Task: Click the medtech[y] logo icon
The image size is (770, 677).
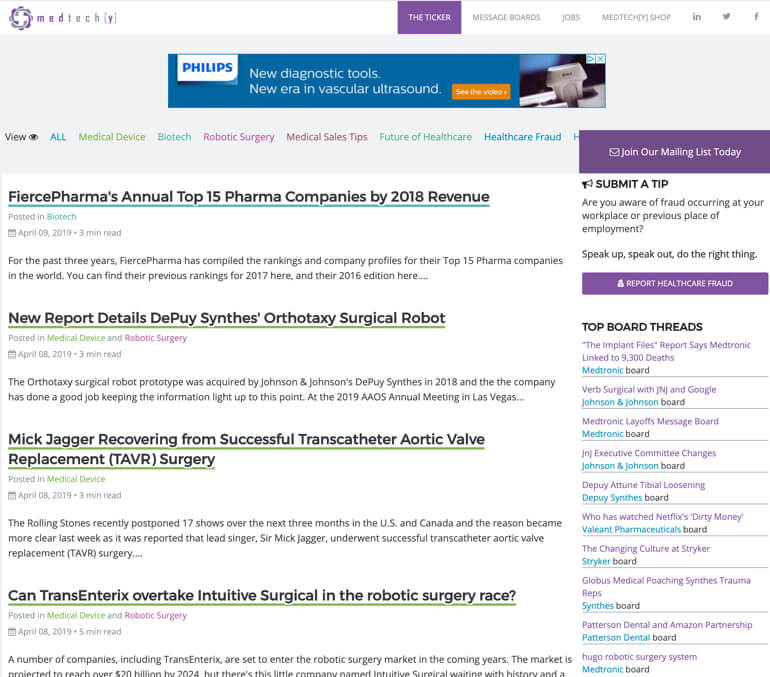Action: pos(19,17)
